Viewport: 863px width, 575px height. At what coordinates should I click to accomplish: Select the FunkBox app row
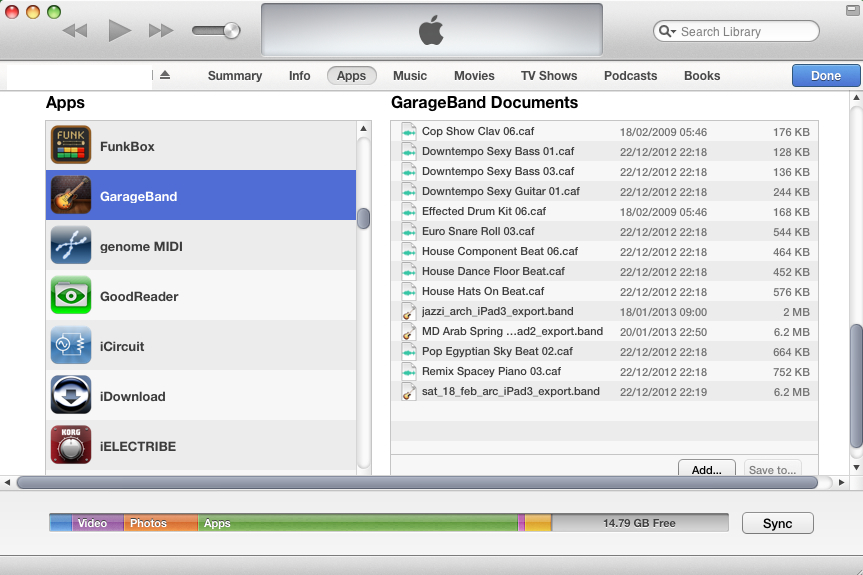[201, 145]
